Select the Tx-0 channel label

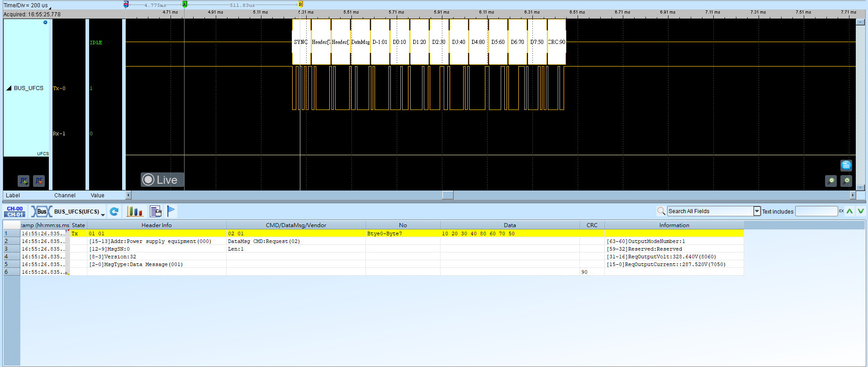click(x=59, y=88)
